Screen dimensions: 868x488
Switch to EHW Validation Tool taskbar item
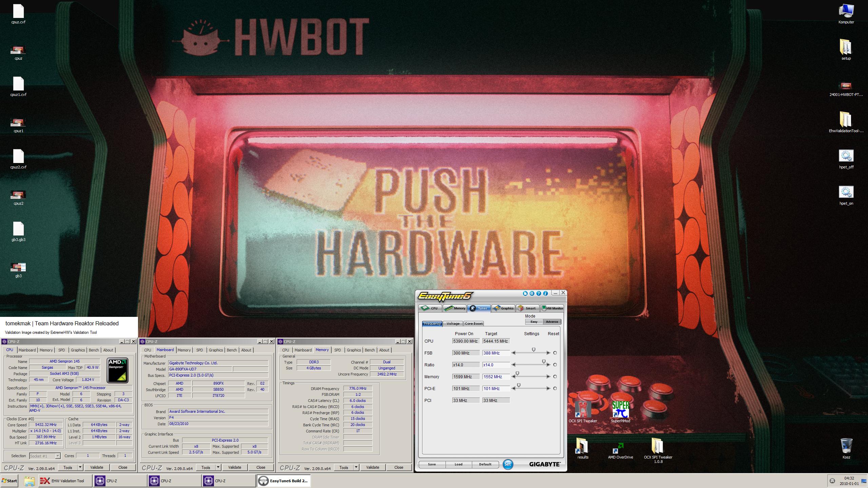tap(65, 481)
